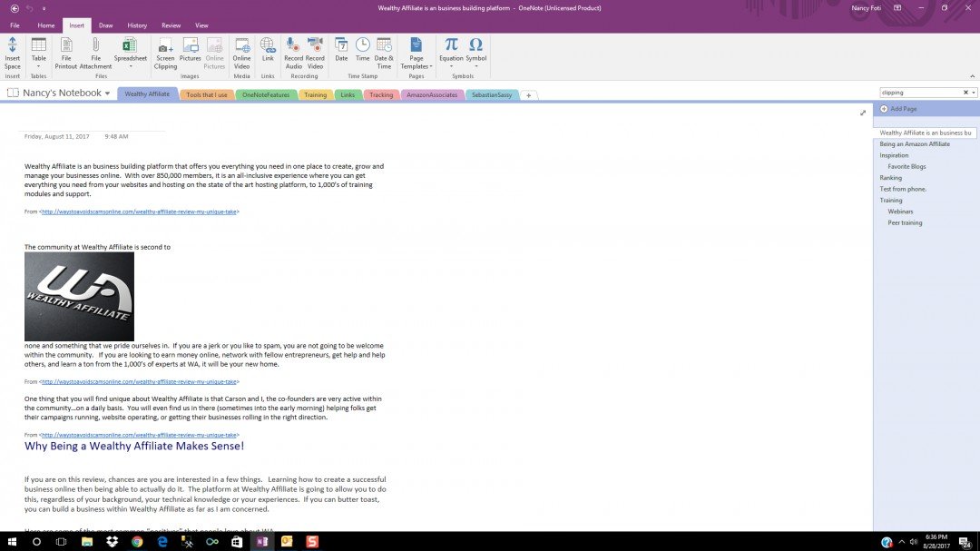Click the Wealthy Affiliate logo image
Viewport: 980px width, 551px height.
[x=79, y=297]
